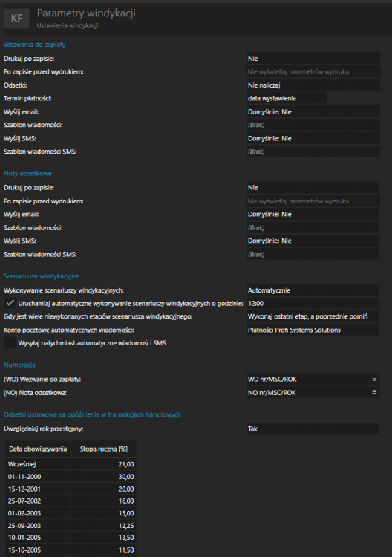The image size is (392, 557).
Task: Open Wykonywanie scenariuszy dropdown showing Automatycznie
Action: point(313,290)
